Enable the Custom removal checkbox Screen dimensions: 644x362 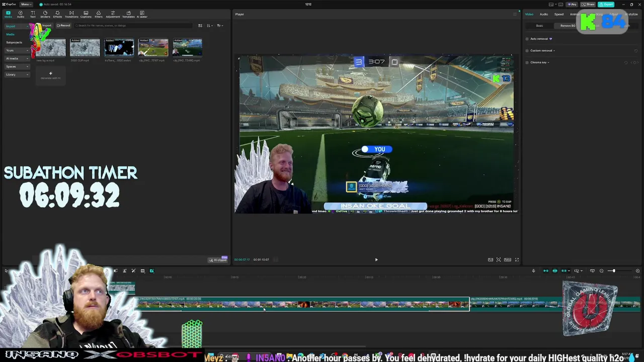click(x=527, y=50)
